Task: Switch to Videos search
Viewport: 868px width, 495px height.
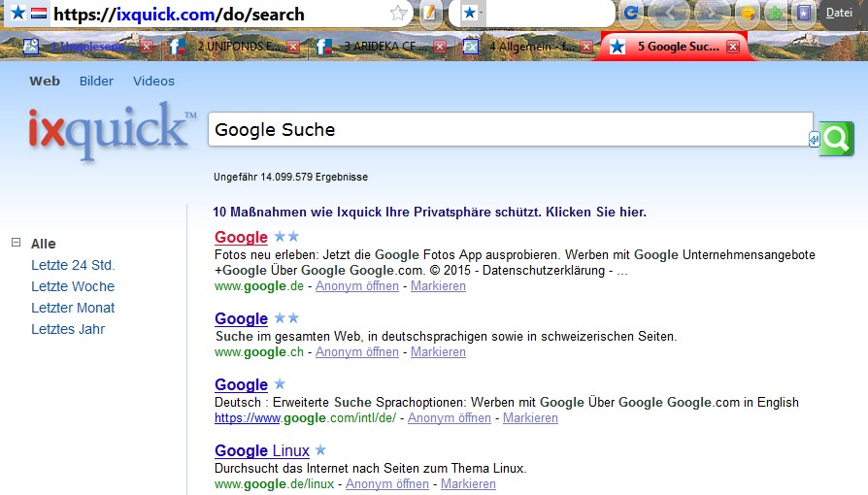Action: 153,81
